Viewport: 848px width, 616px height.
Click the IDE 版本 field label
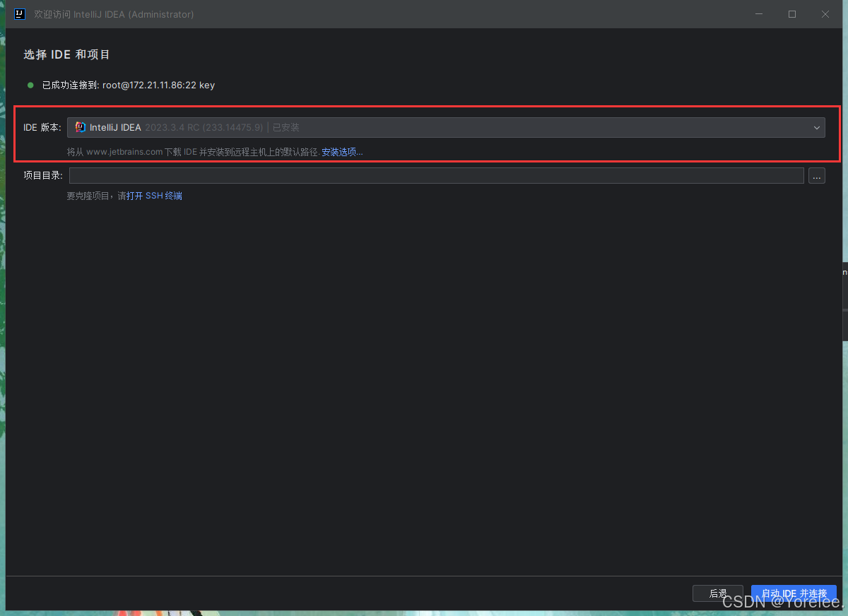[x=42, y=127]
